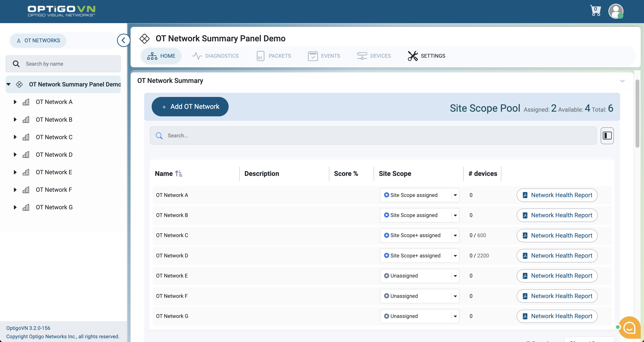Click the column visibility icon beside search

(607, 135)
